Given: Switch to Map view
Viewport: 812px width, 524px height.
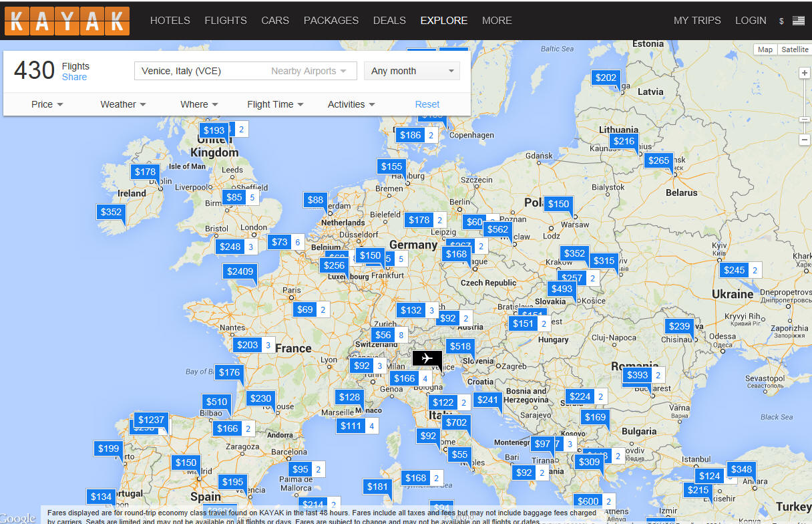Looking at the screenshot, I should point(765,49).
